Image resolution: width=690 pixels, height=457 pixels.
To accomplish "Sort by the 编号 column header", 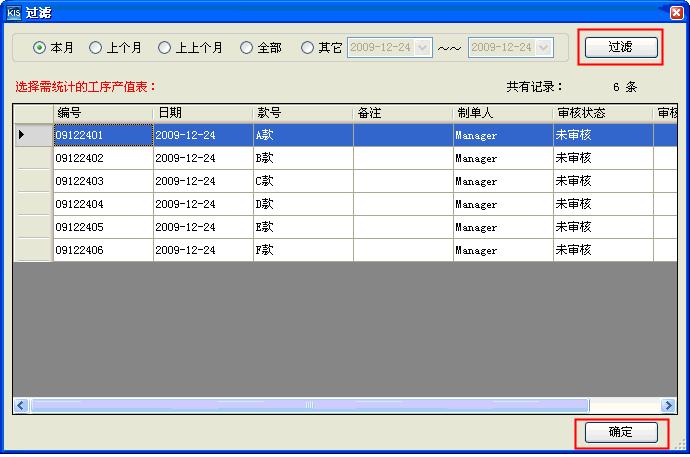I will point(102,113).
